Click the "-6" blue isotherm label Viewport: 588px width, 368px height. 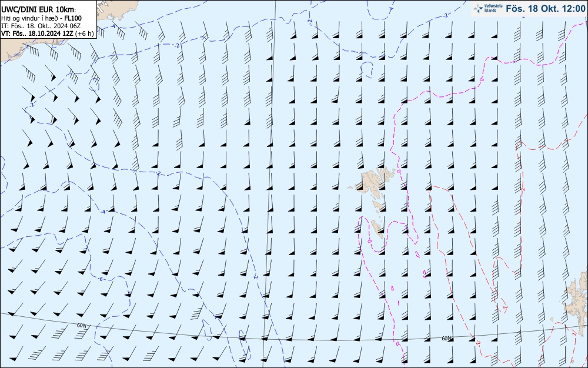click(x=100, y=279)
